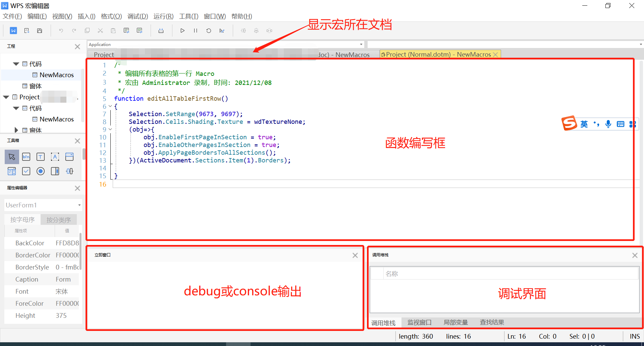The width and height of the screenshot is (644, 346).
Task: Switch to the 局部变量 tab
Action: click(455, 323)
